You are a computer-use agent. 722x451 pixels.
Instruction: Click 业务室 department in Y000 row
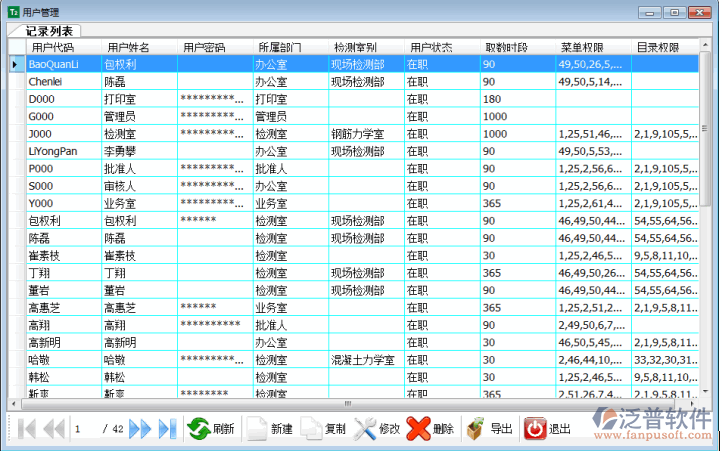pos(291,203)
